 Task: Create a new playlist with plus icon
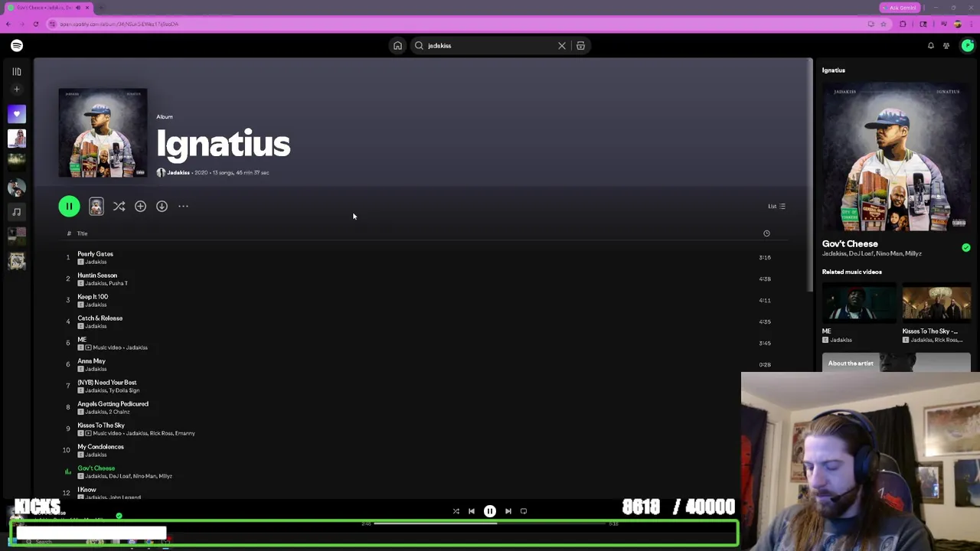[x=17, y=89]
